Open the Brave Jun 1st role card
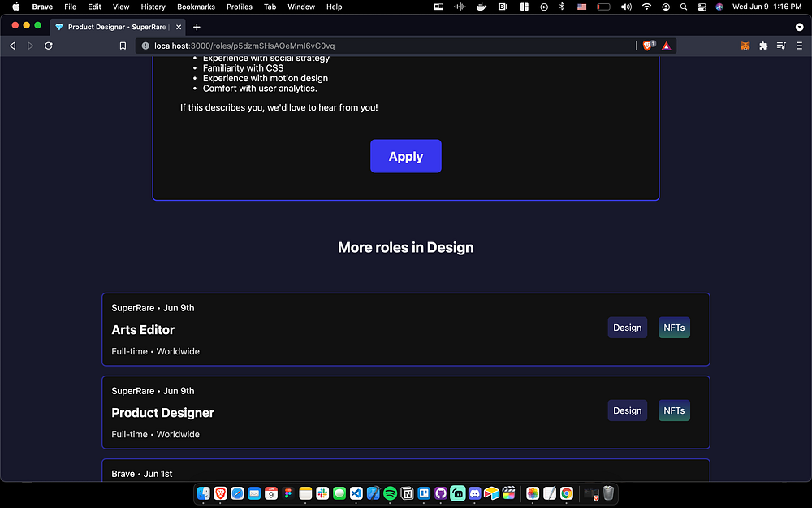Image resolution: width=812 pixels, height=508 pixels. click(x=405, y=470)
